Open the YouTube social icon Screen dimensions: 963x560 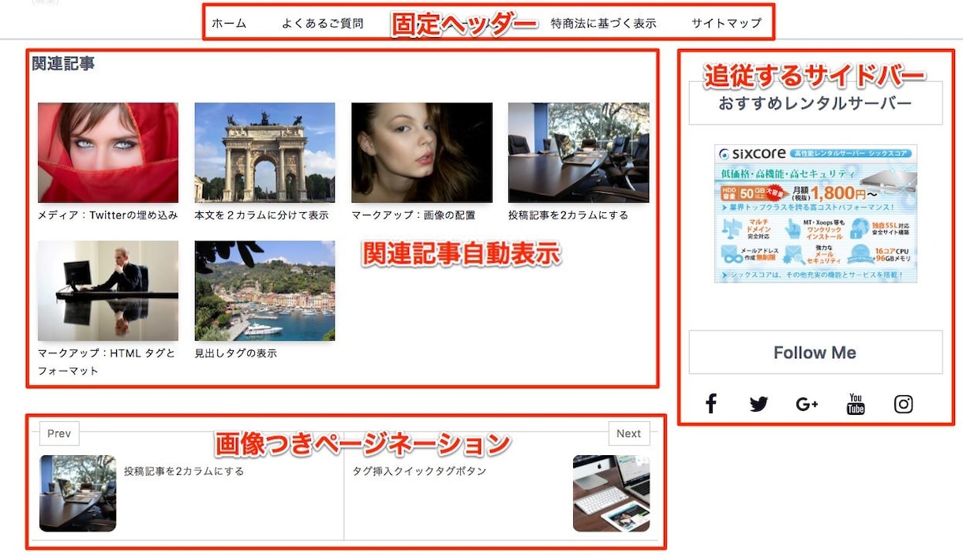(856, 404)
